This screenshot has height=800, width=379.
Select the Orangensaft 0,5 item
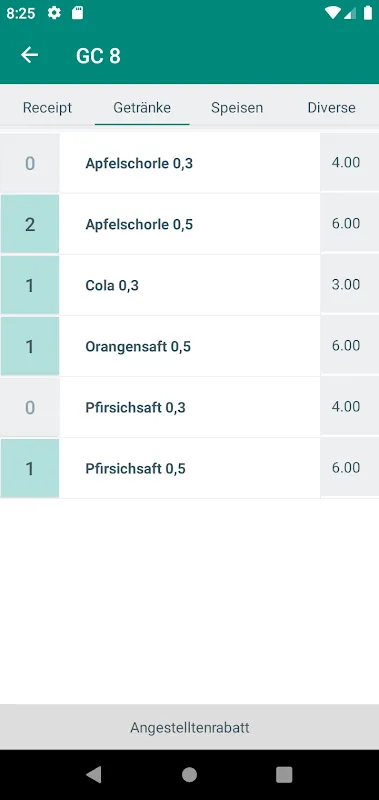(x=190, y=346)
